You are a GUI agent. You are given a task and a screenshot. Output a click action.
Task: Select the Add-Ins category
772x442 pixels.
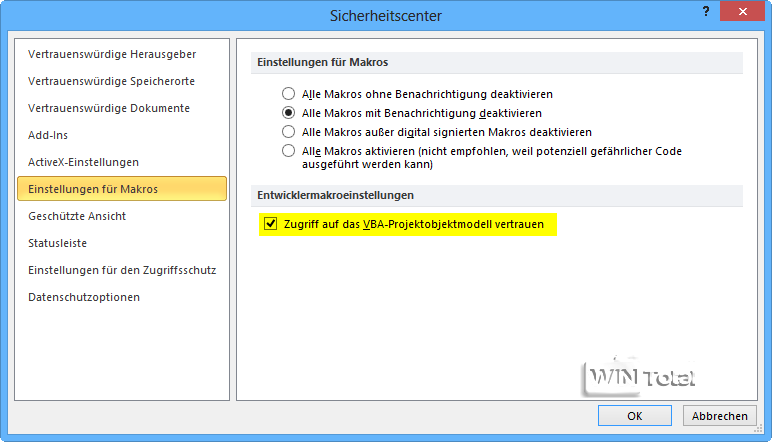[48, 135]
